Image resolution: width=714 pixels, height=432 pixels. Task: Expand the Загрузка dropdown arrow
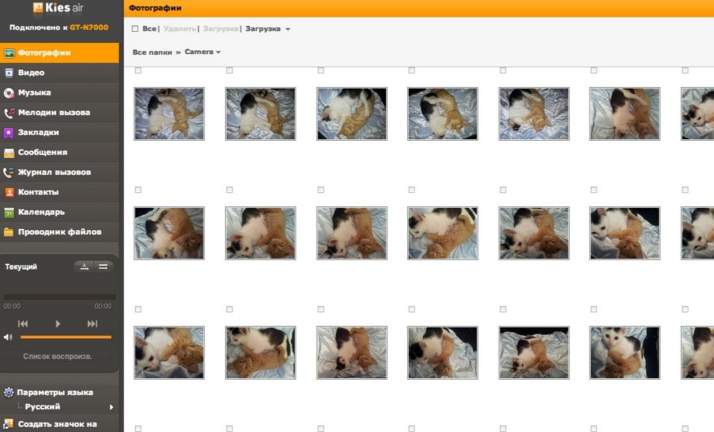[x=288, y=29]
